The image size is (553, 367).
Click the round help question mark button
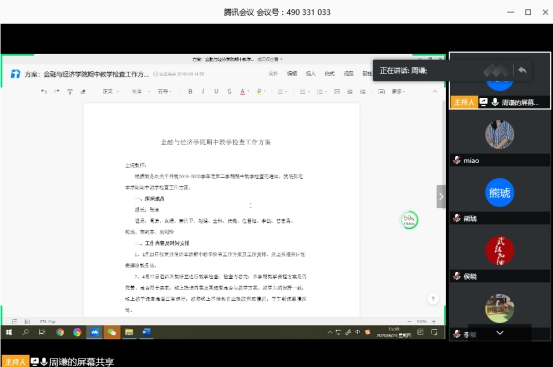tap(433, 299)
